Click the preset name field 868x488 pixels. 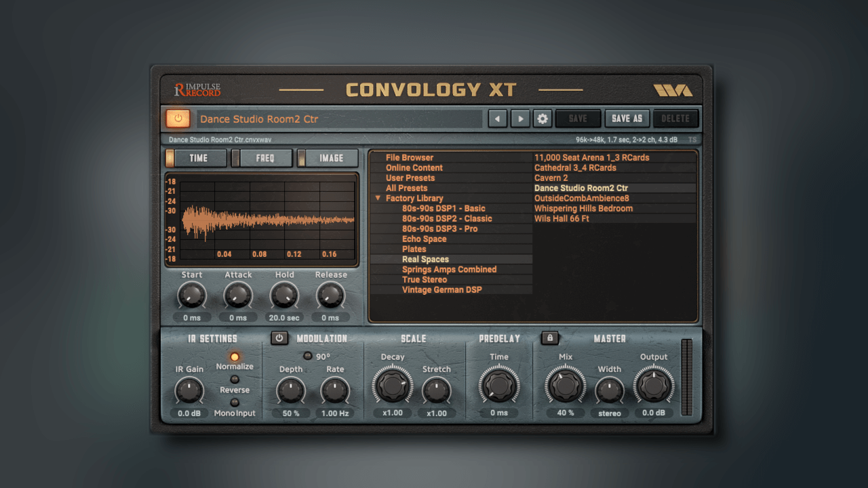[x=339, y=119]
